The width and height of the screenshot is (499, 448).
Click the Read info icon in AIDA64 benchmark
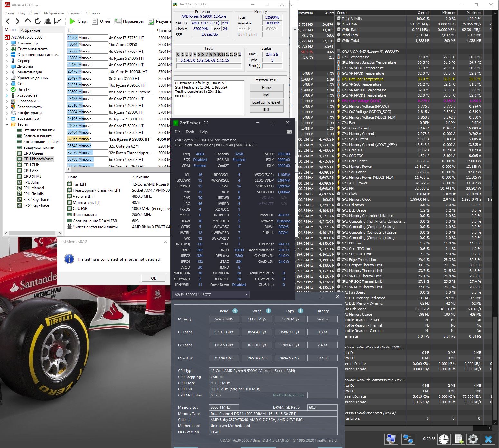pyautogui.click(x=235, y=311)
